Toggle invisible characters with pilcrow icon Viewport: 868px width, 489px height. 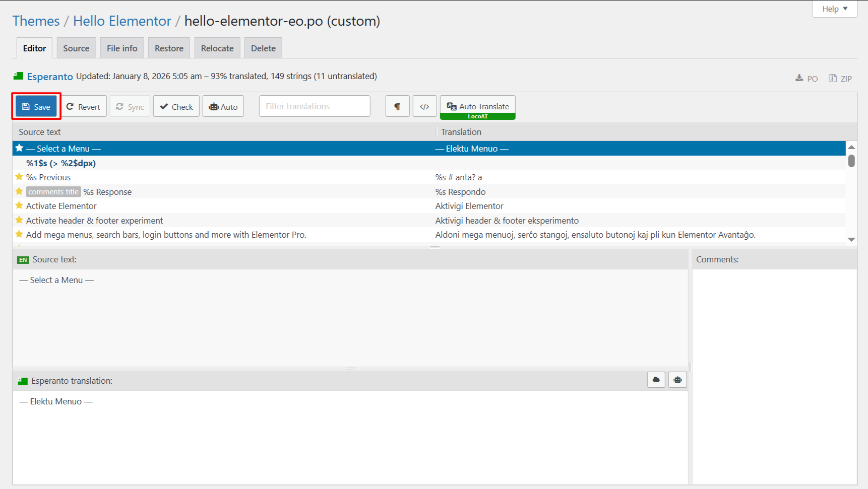[x=397, y=107]
